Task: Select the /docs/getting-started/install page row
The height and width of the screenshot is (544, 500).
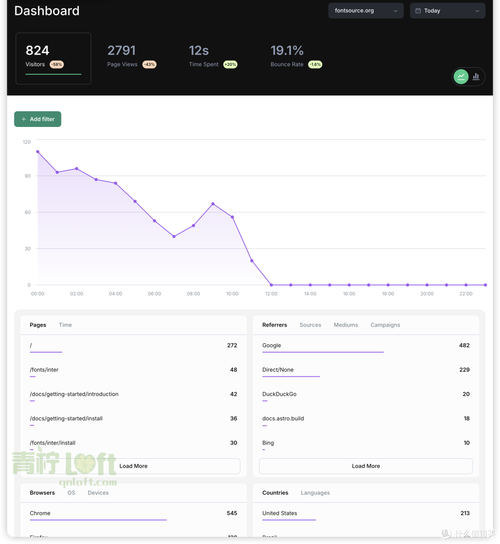Action: coord(133,420)
